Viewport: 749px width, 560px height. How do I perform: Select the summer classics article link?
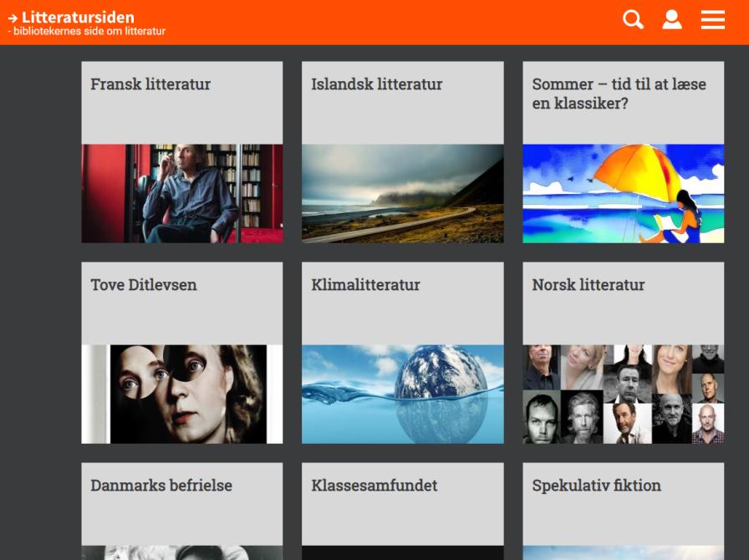click(618, 94)
